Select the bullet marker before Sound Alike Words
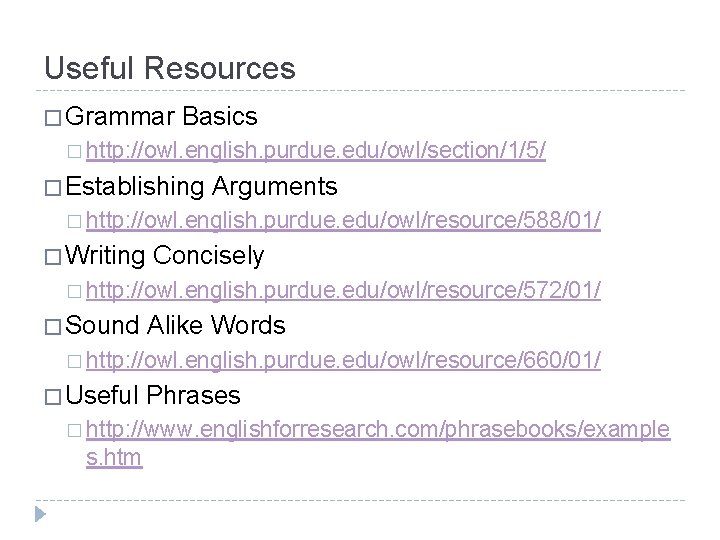 (52, 326)
